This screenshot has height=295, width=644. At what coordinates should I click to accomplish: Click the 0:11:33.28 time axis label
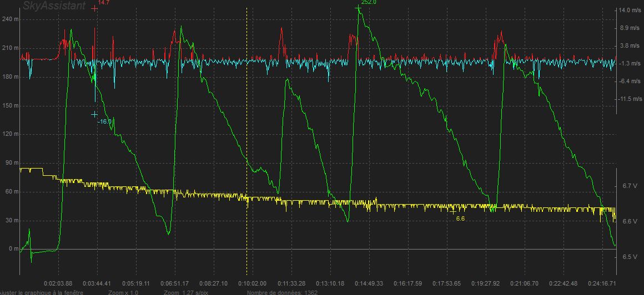pyautogui.click(x=291, y=283)
